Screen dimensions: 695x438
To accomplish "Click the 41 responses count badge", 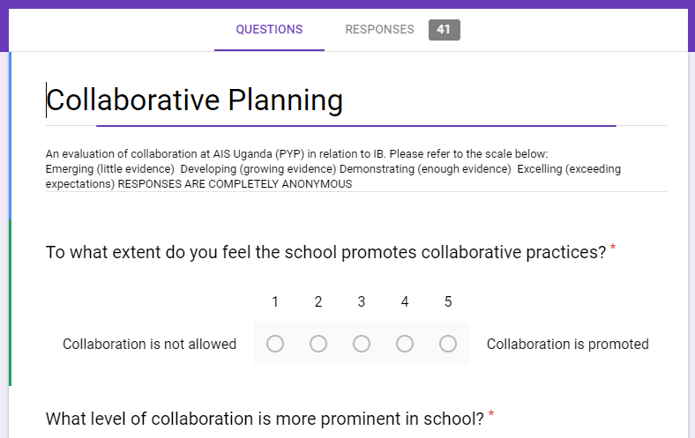I will pyautogui.click(x=444, y=30).
